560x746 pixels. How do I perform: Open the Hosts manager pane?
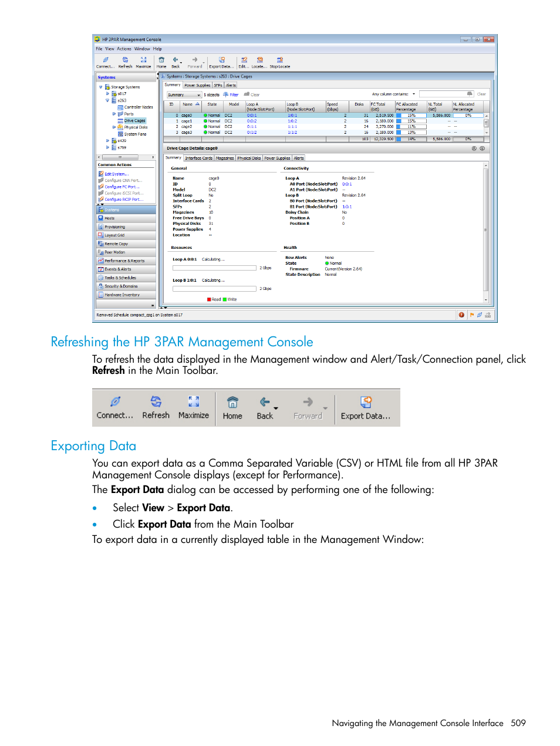pyautogui.click(x=127, y=218)
